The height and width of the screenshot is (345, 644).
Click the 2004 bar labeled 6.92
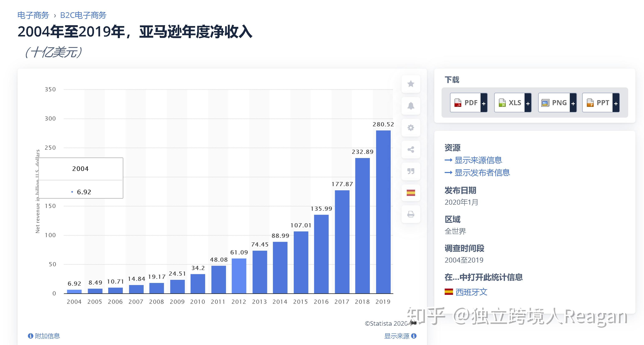74,291
